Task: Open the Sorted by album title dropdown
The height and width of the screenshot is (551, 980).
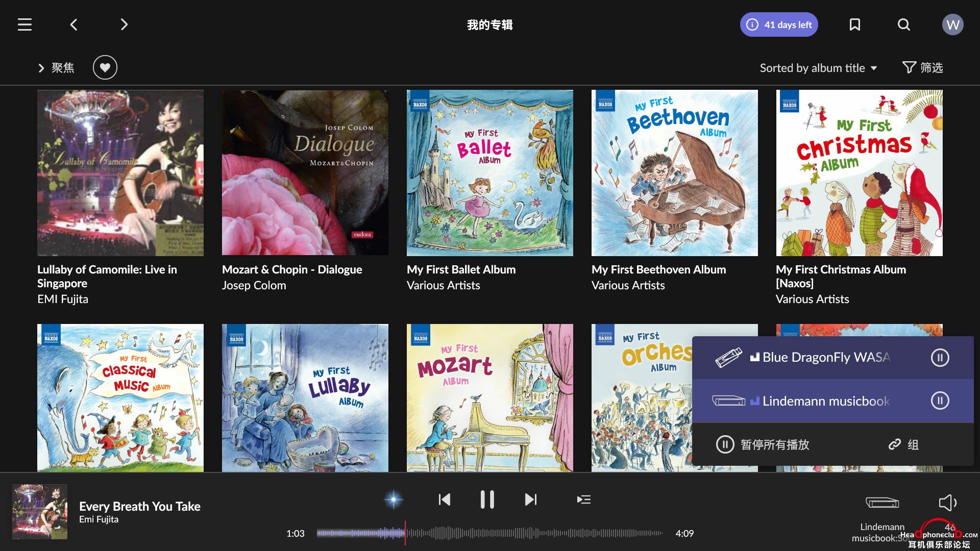Action: 818,68
